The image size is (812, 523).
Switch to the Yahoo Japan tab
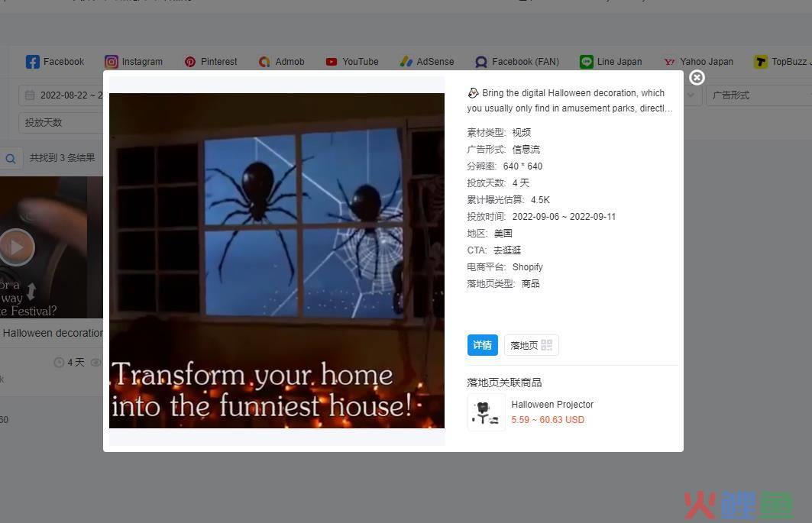pyautogui.click(x=698, y=62)
